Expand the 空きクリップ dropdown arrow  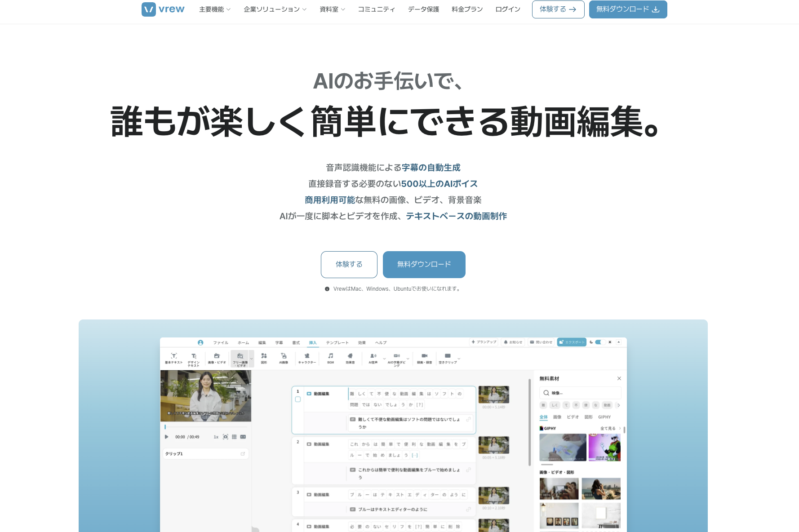coord(459,359)
